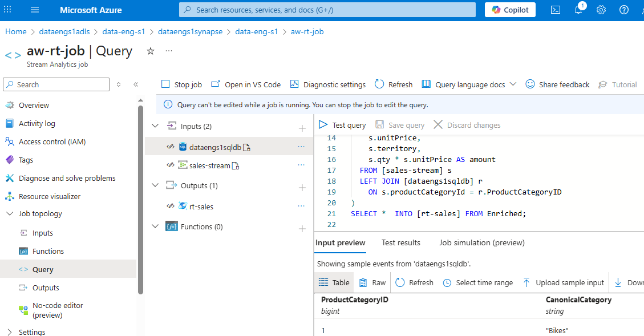The width and height of the screenshot is (644, 336).
Task: Add a new input with the plus icon
Action: point(302,128)
